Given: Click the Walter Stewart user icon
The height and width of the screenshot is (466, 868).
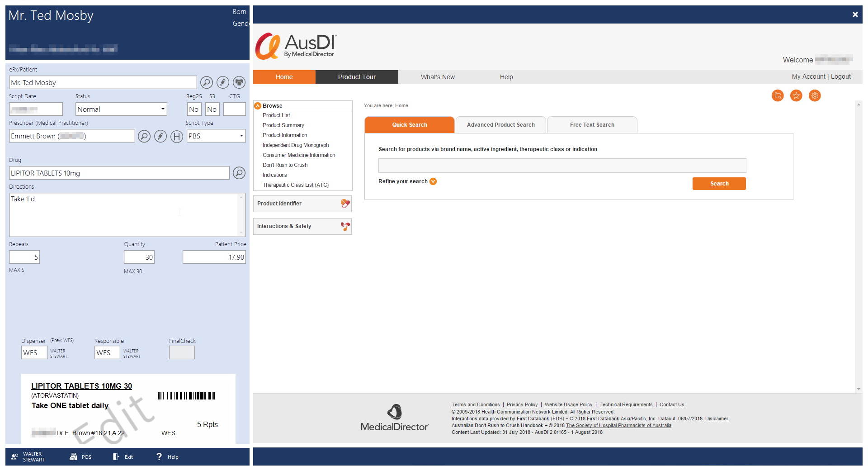Looking at the screenshot, I should 15,457.
